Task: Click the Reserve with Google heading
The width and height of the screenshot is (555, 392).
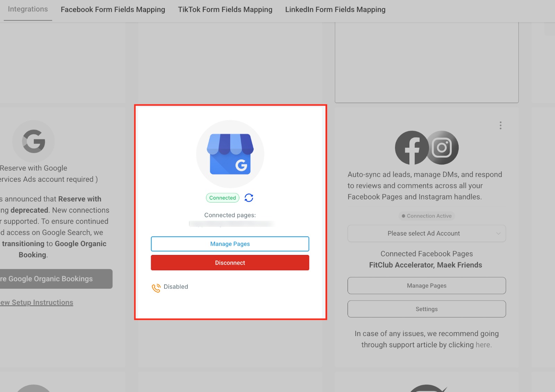Action: [34, 168]
